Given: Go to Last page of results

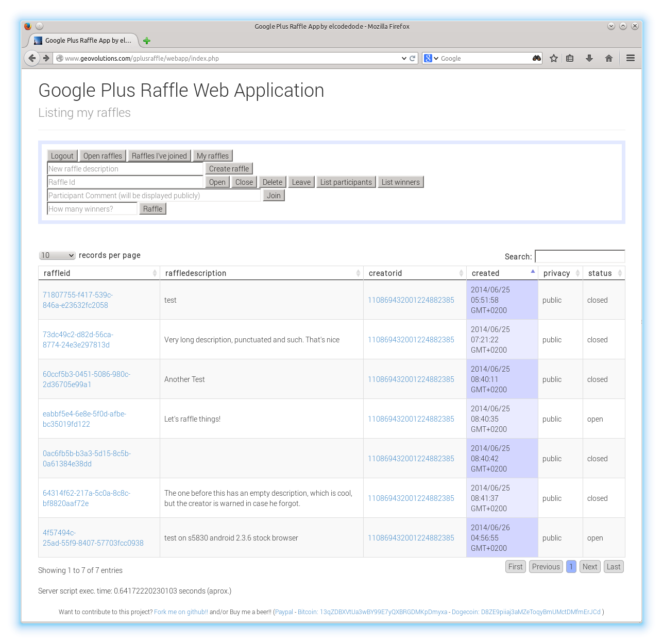Looking at the screenshot, I should coord(614,566).
